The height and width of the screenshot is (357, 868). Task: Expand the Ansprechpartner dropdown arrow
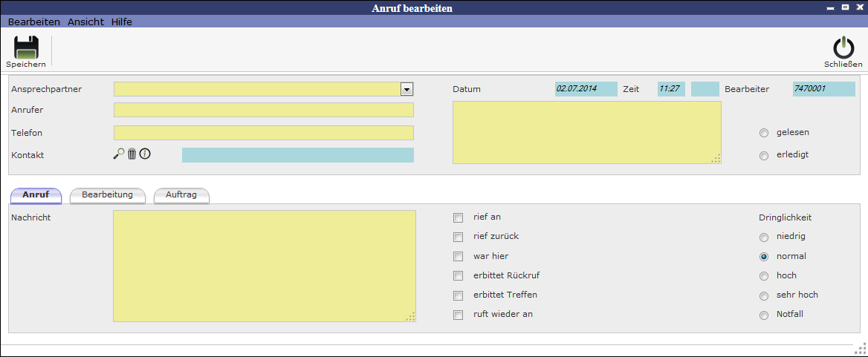tap(407, 89)
